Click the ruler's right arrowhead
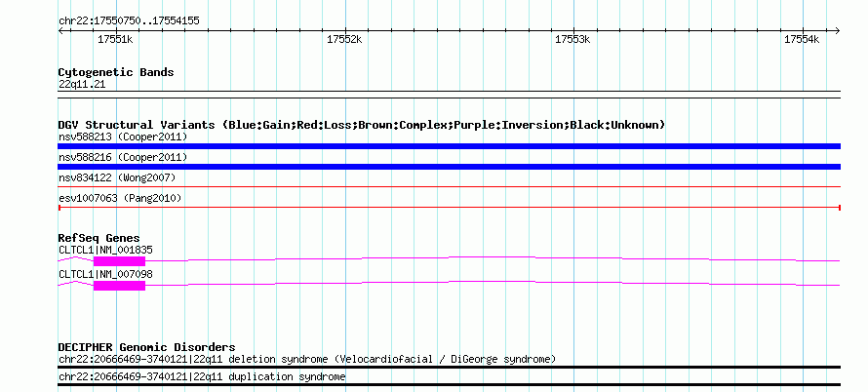 pyautogui.click(x=838, y=31)
